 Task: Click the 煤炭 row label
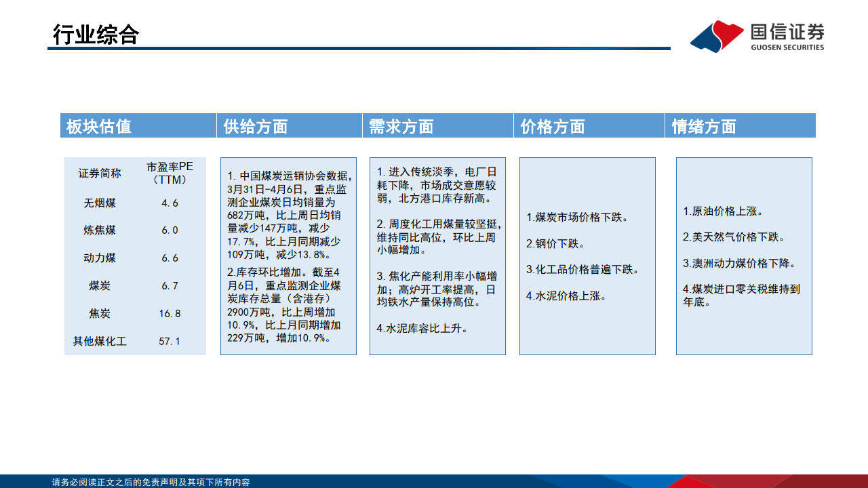[100, 286]
